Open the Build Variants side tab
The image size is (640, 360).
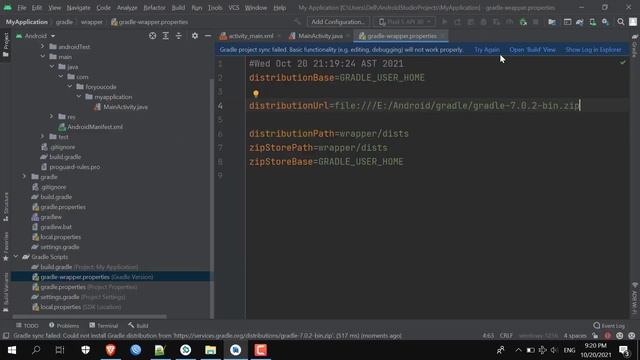(6, 292)
